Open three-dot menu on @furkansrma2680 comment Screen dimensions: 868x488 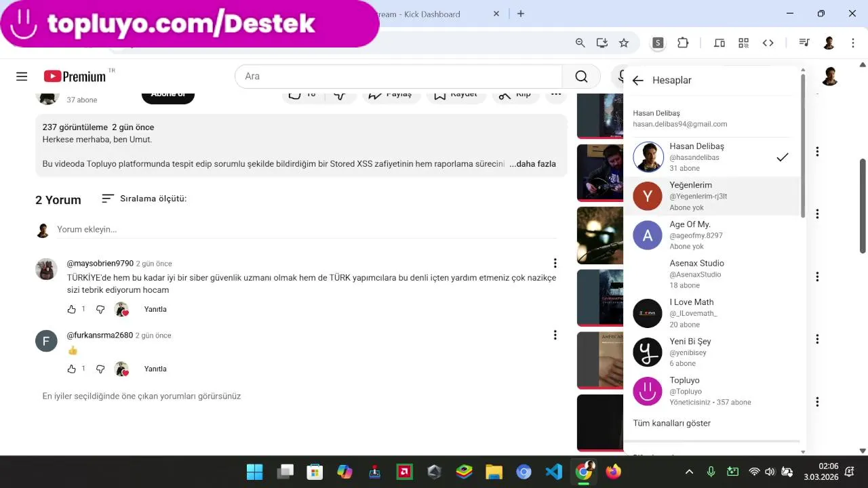[x=555, y=335]
